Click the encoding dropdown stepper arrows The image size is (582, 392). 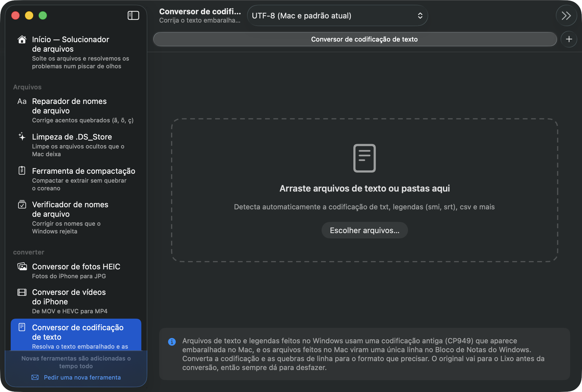coord(420,15)
